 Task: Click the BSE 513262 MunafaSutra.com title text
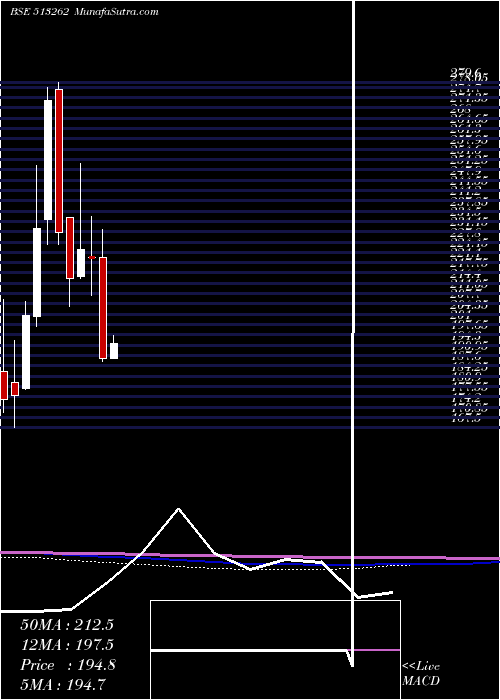pyautogui.click(x=84, y=12)
